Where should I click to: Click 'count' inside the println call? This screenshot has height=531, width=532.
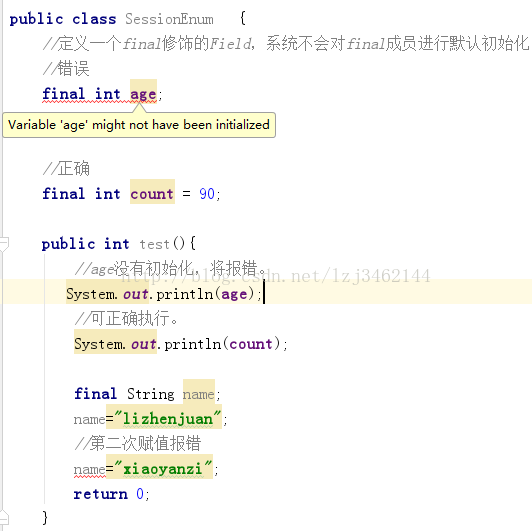(251, 344)
